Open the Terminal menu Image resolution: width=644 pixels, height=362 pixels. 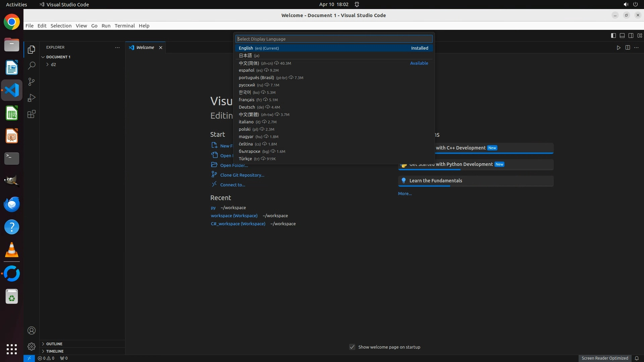coord(124,26)
